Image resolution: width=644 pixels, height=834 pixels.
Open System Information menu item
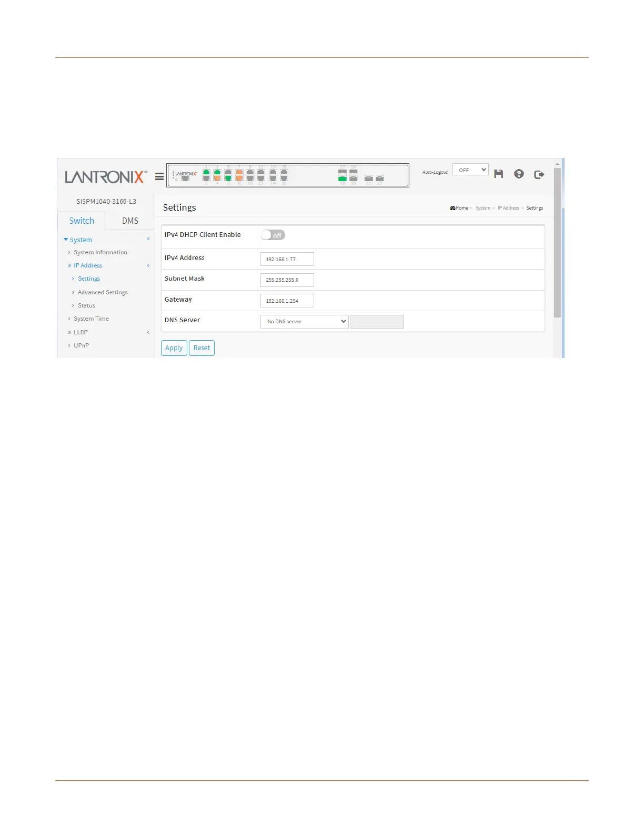tap(100, 252)
